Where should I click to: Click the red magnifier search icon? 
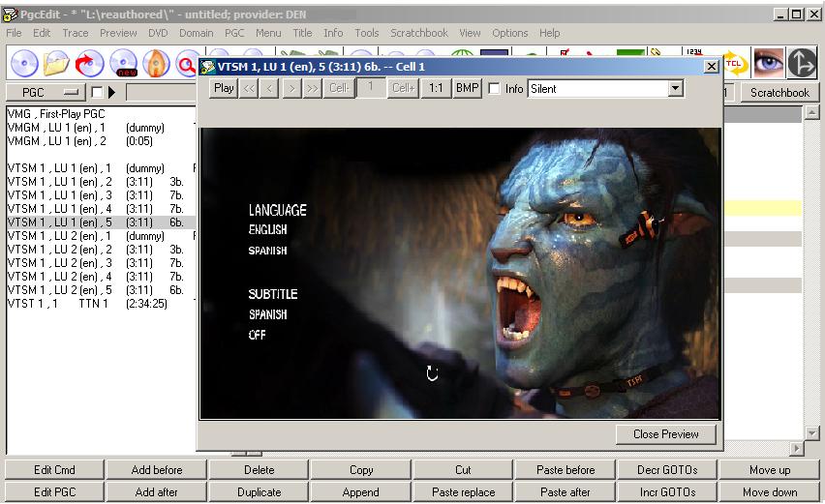[x=186, y=64]
